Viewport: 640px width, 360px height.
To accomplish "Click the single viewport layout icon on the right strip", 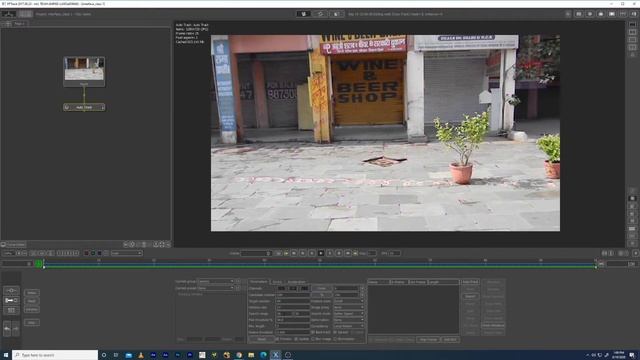I will pos(633,24).
